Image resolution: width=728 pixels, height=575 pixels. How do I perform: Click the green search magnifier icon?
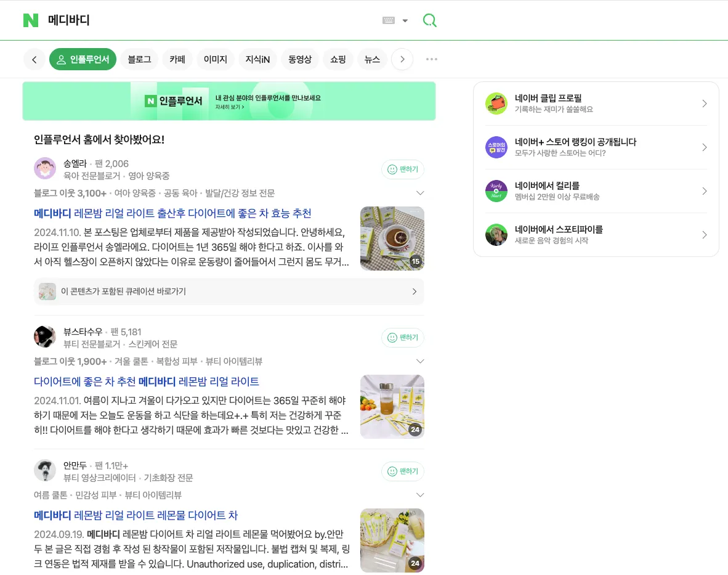[x=429, y=20]
